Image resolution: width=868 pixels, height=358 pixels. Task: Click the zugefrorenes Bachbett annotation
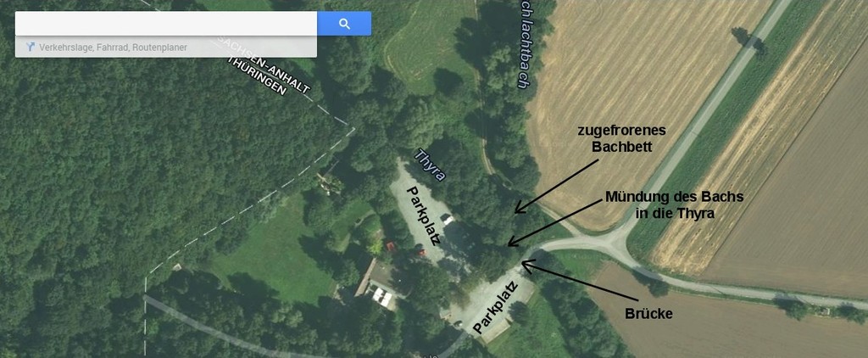click(x=621, y=138)
